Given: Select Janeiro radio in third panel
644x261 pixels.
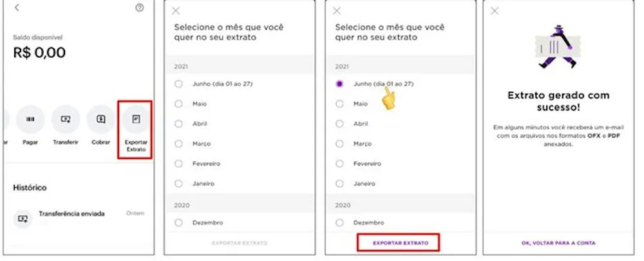Looking at the screenshot, I should pyautogui.click(x=340, y=184).
